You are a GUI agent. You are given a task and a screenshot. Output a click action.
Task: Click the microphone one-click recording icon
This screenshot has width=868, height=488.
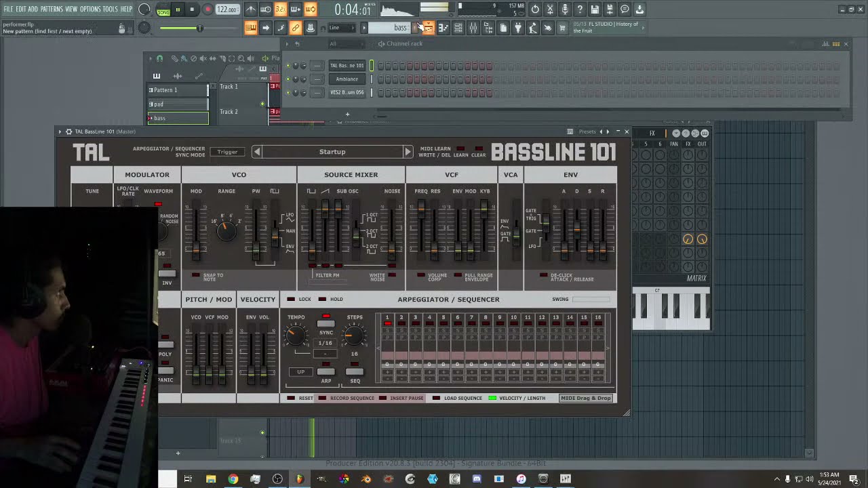coord(565,9)
